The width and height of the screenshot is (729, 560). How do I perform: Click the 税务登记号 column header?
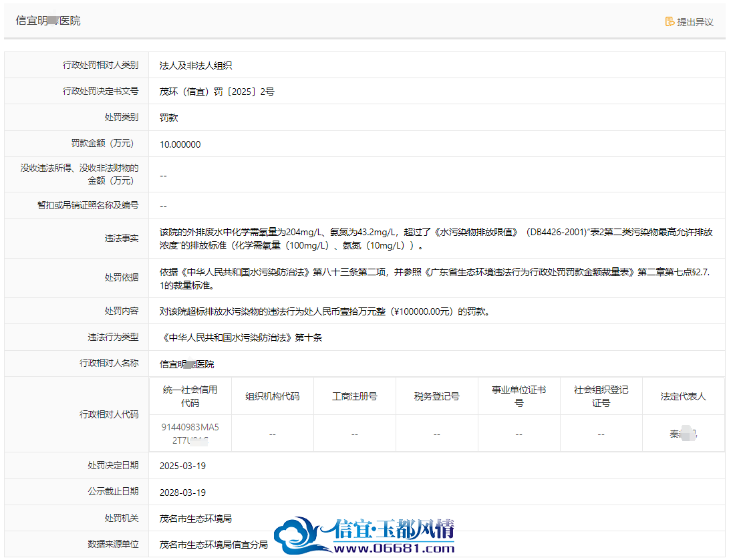[x=436, y=396]
